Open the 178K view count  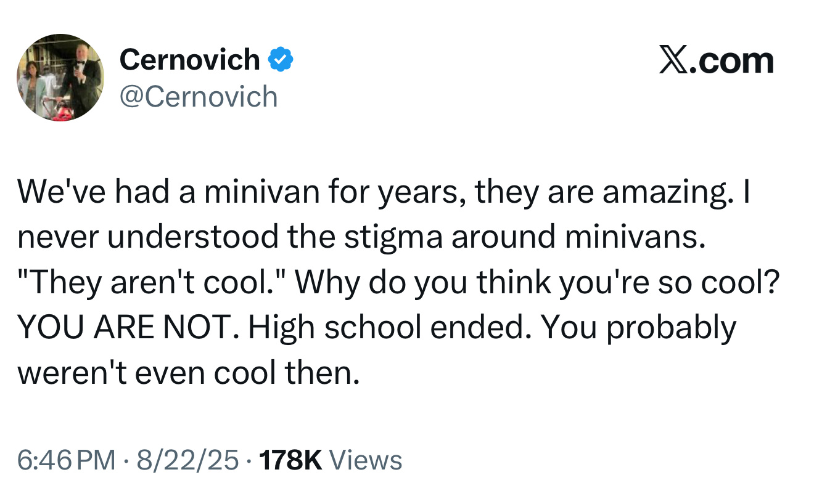(x=291, y=460)
